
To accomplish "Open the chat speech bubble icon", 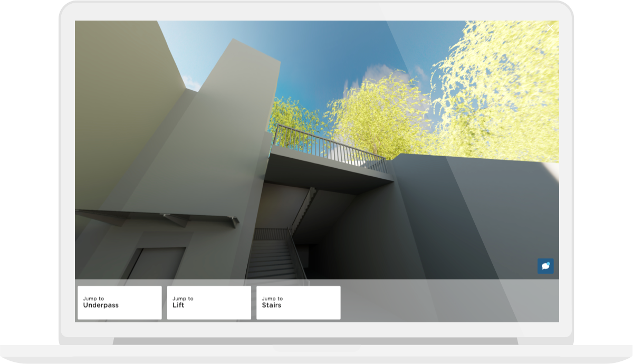I will (x=545, y=266).
